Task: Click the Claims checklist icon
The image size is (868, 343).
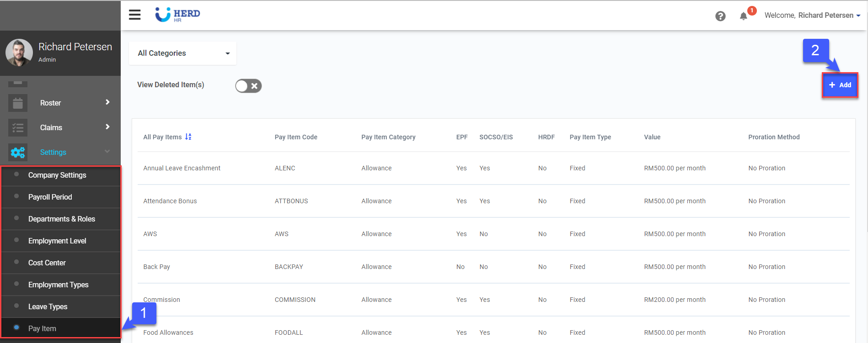Action: coord(18,128)
